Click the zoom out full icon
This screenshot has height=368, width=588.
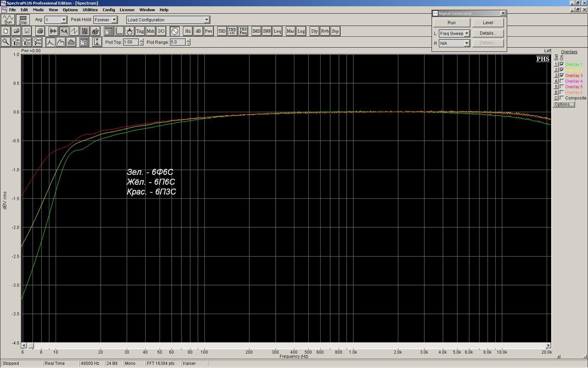39,42
